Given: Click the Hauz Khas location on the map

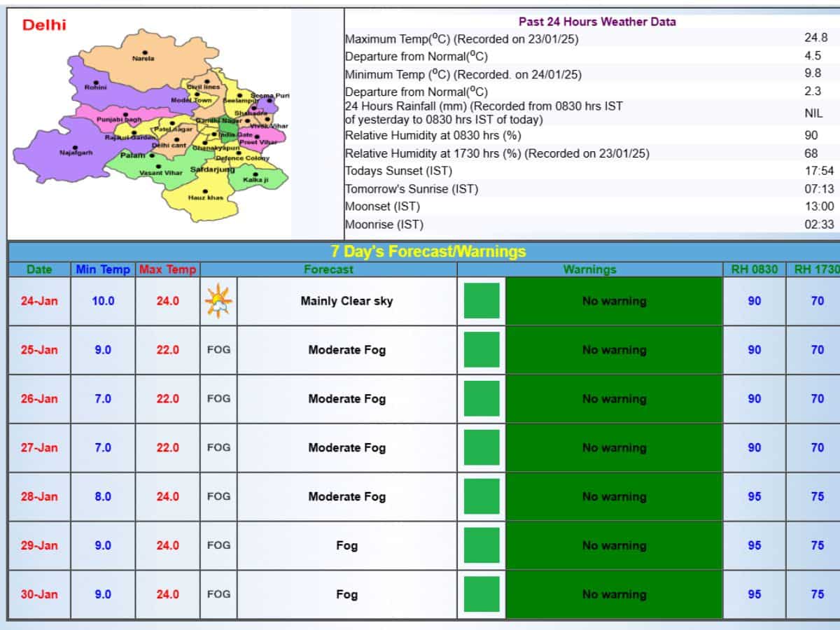Looking at the screenshot, I should click(205, 195).
